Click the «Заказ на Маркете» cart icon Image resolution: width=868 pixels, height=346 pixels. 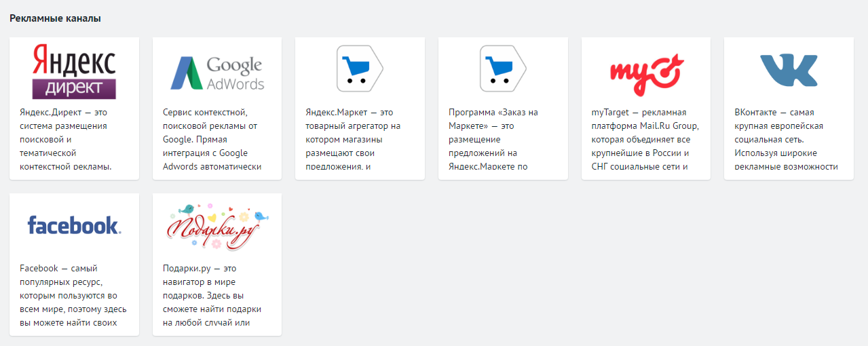[503, 69]
